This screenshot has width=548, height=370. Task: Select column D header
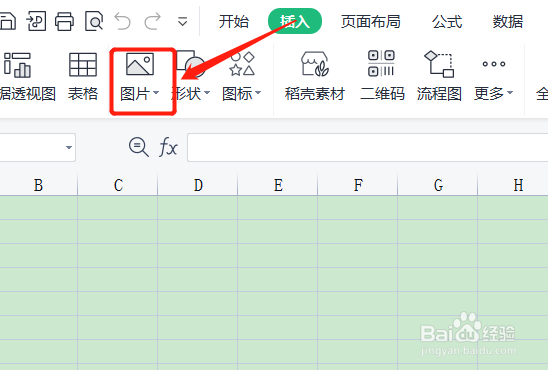[x=198, y=185]
